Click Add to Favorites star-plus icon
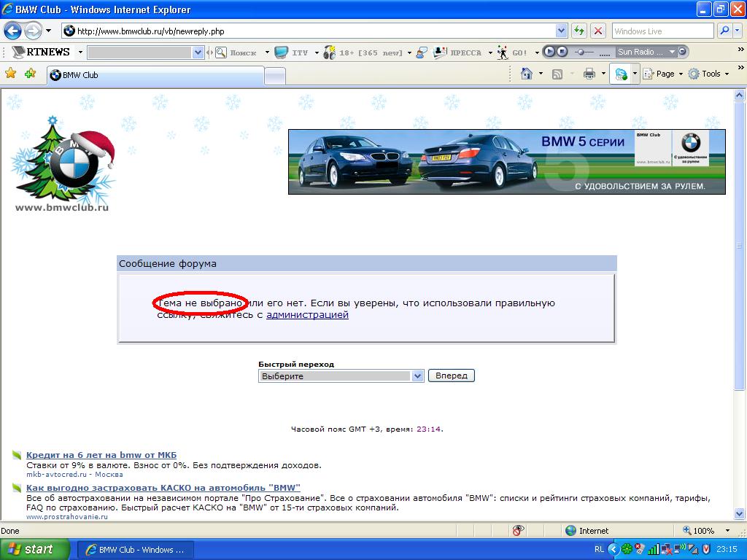 pyautogui.click(x=31, y=74)
